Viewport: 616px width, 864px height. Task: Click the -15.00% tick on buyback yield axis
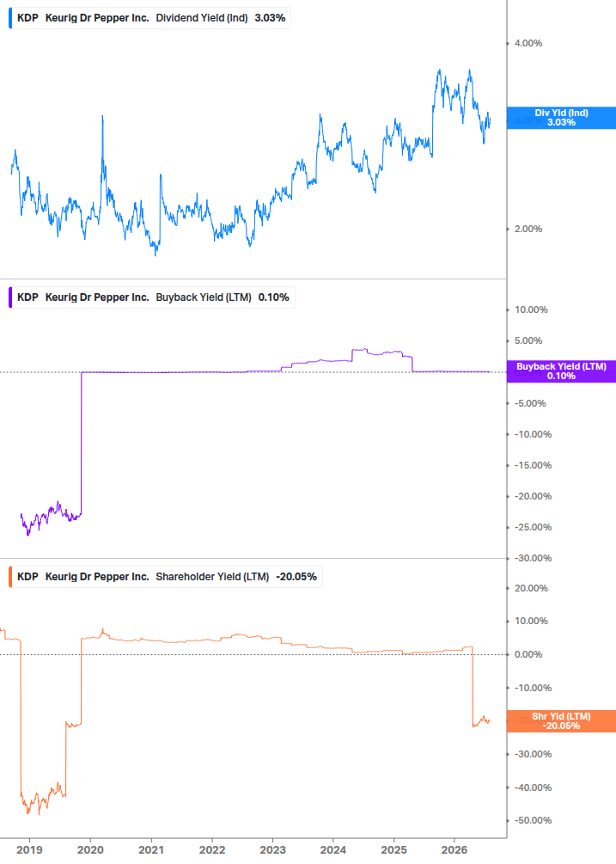[533, 466]
